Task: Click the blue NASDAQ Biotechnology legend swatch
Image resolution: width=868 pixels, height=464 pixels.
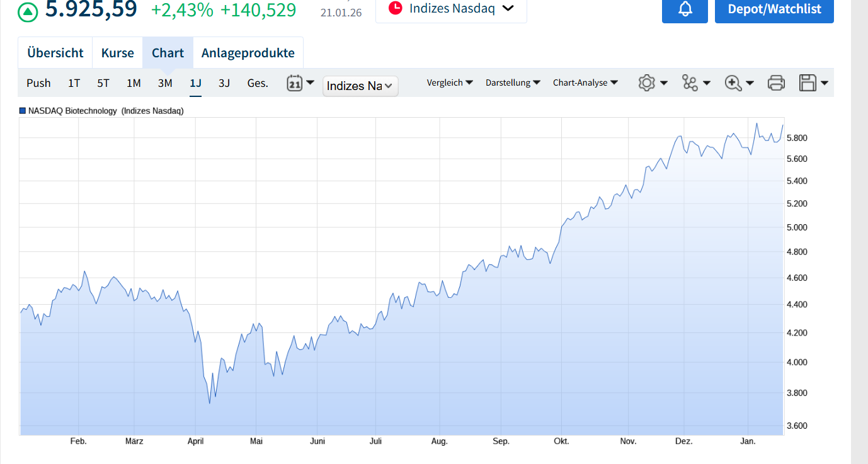Action: 23,111
